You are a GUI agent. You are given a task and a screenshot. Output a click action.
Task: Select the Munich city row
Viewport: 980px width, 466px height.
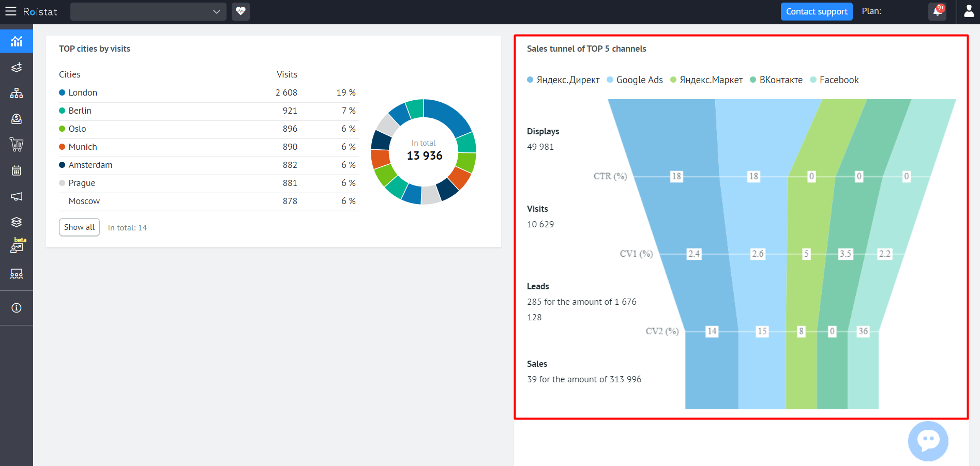pyautogui.click(x=208, y=147)
